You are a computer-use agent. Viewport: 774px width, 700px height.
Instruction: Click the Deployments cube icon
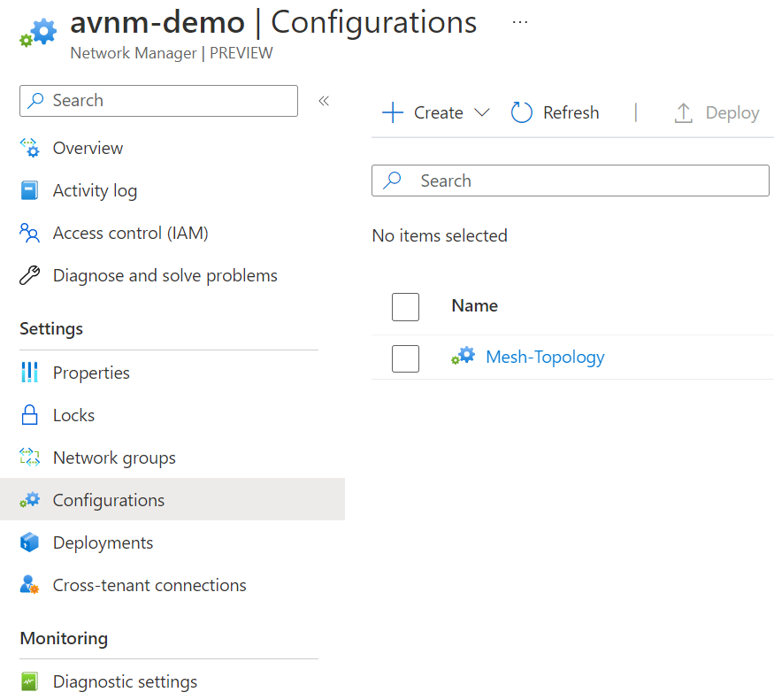30,543
